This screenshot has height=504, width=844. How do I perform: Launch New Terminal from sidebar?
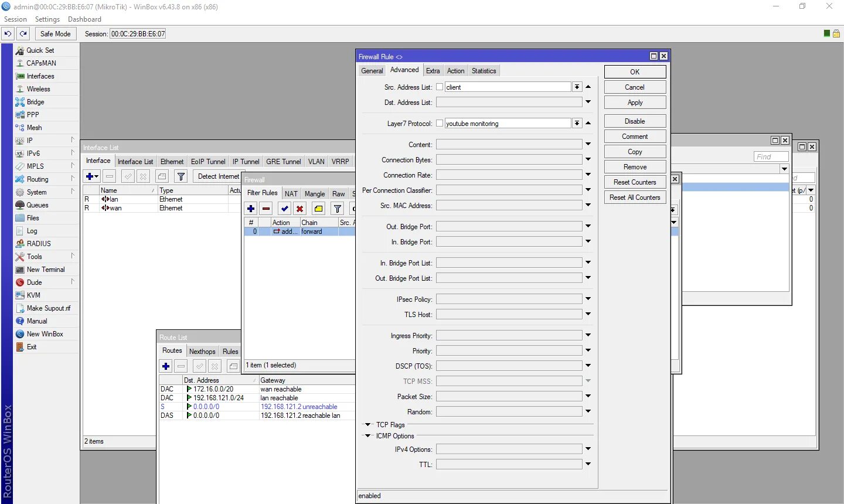(x=46, y=270)
